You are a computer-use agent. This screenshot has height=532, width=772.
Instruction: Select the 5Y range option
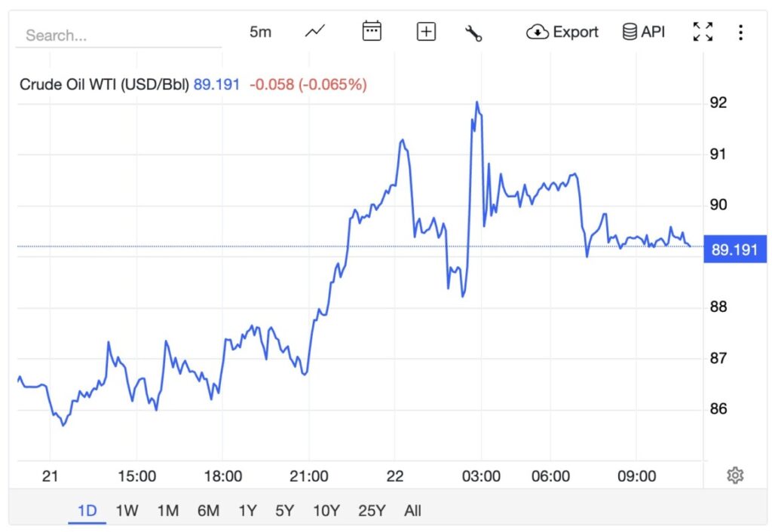pyautogui.click(x=284, y=510)
